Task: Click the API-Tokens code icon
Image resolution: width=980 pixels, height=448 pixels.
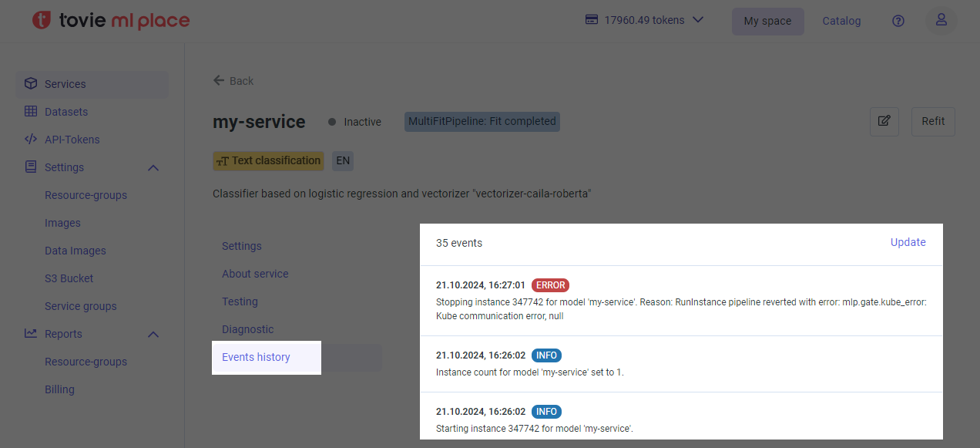Action: [x=31, y=140]
